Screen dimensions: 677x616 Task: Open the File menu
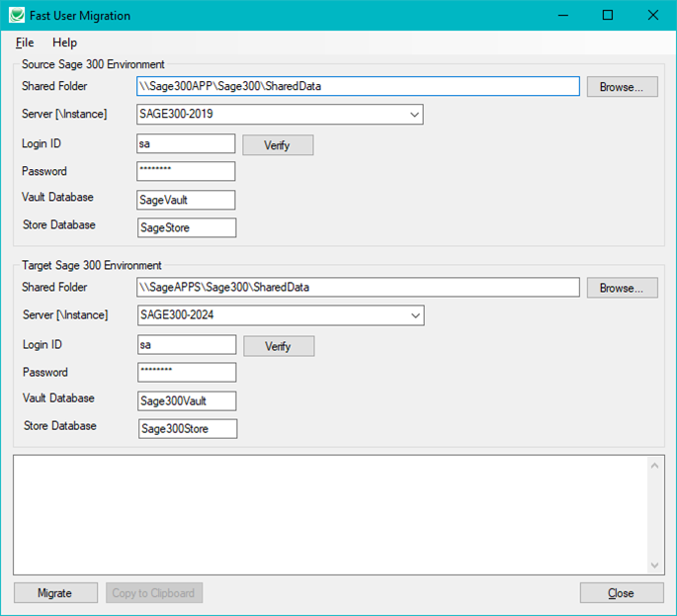(25, 43)
